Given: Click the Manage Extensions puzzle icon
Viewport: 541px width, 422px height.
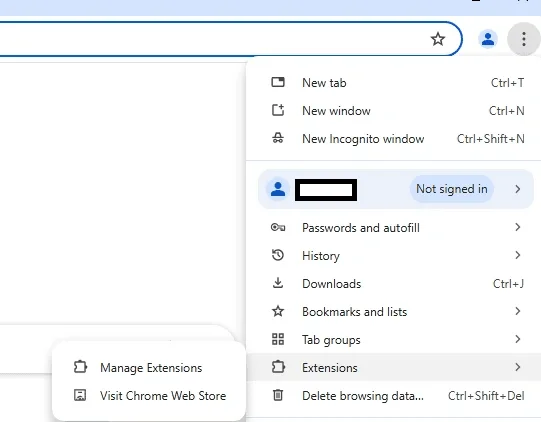Looking at the screenshot, I should 80,367.
